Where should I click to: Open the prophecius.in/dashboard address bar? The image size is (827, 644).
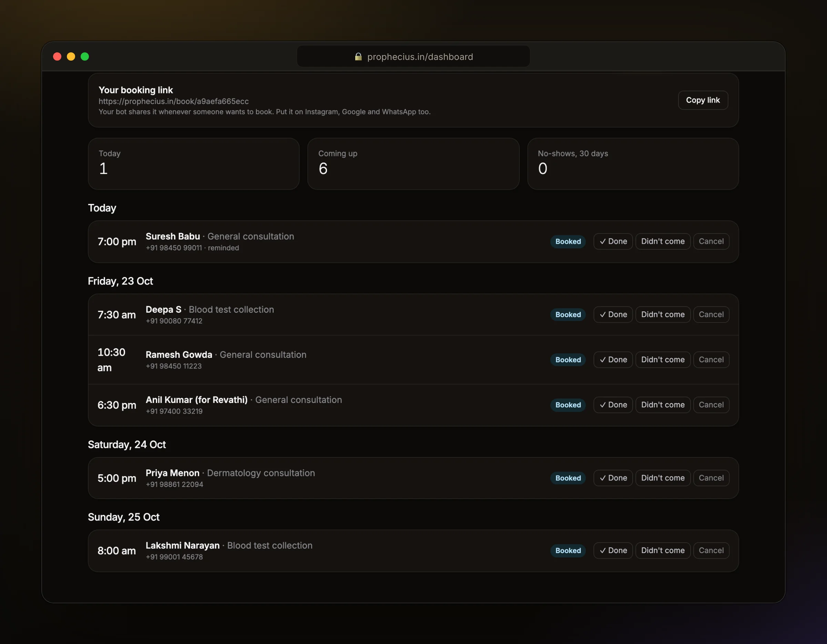(413, 57)
